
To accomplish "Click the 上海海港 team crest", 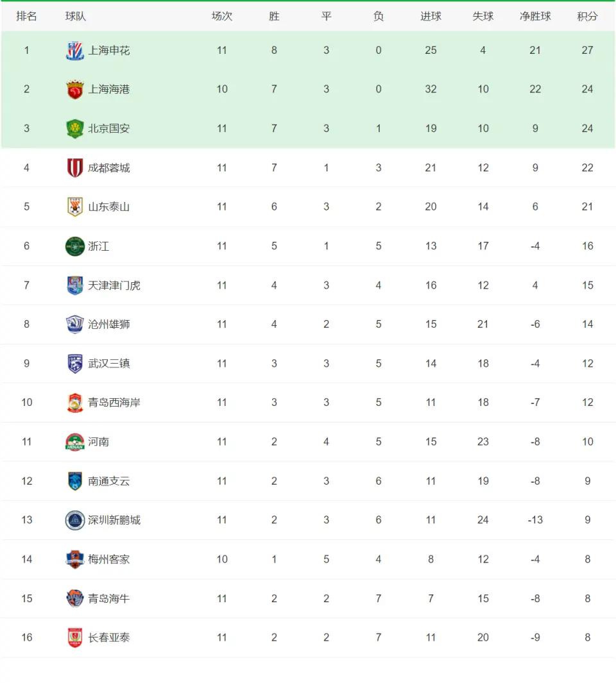I will pos(74,89).
